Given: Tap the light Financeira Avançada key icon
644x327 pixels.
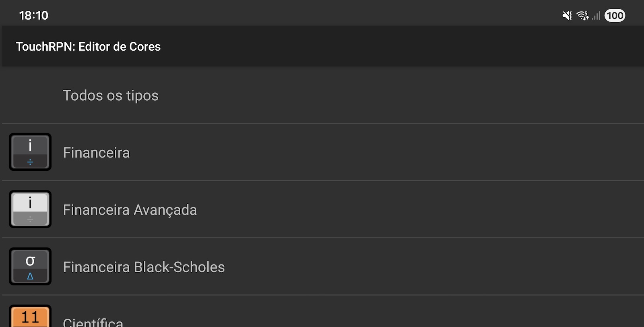Looking at the screenshot, I should [30, 209].
